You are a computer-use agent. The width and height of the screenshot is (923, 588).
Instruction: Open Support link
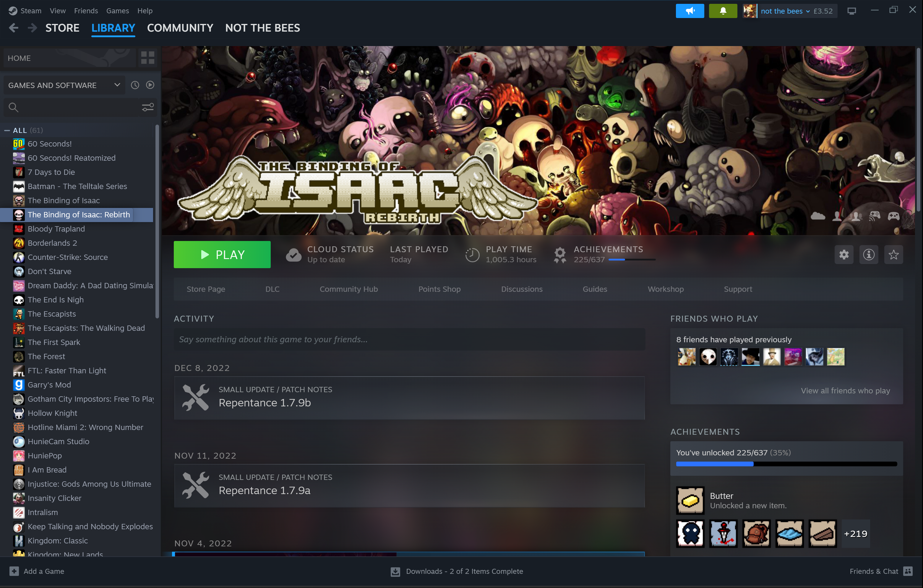tap(737, 289)
